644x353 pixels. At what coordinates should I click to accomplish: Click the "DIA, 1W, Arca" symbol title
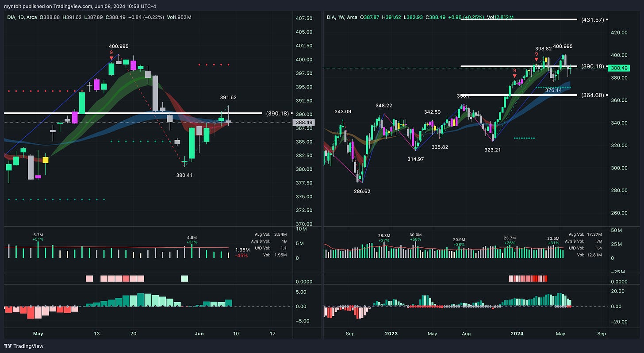pyautogui.click(x=342, y=17)
